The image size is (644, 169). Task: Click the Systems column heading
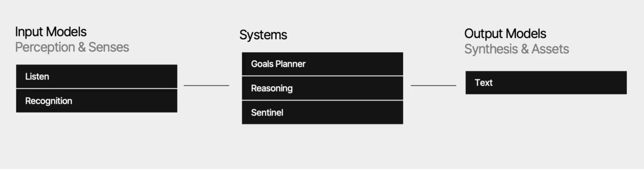click(263, 35)
